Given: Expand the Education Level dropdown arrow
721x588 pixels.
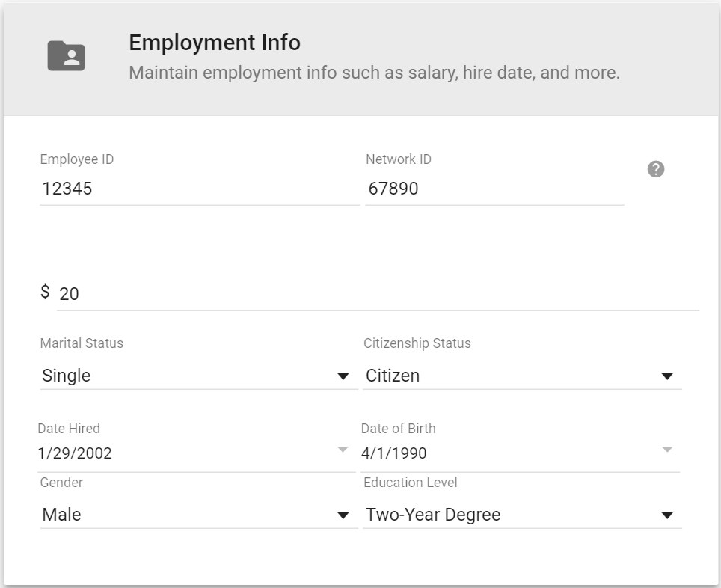Looking at the screenshot, I should (667, 515).
